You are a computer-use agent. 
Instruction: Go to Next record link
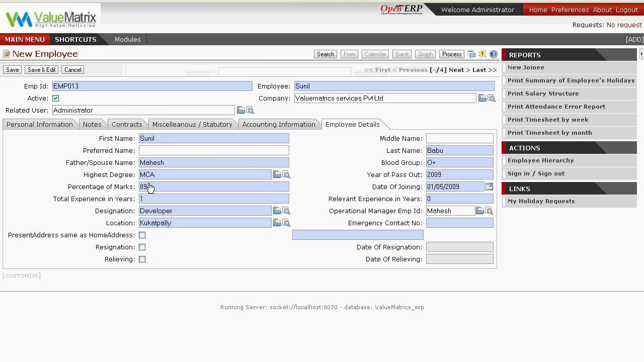459,70
